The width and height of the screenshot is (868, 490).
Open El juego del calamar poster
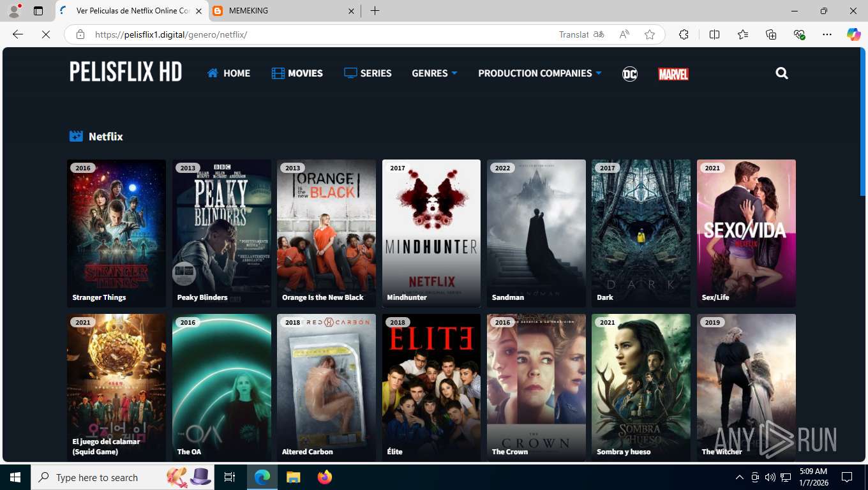pos(116,388)
